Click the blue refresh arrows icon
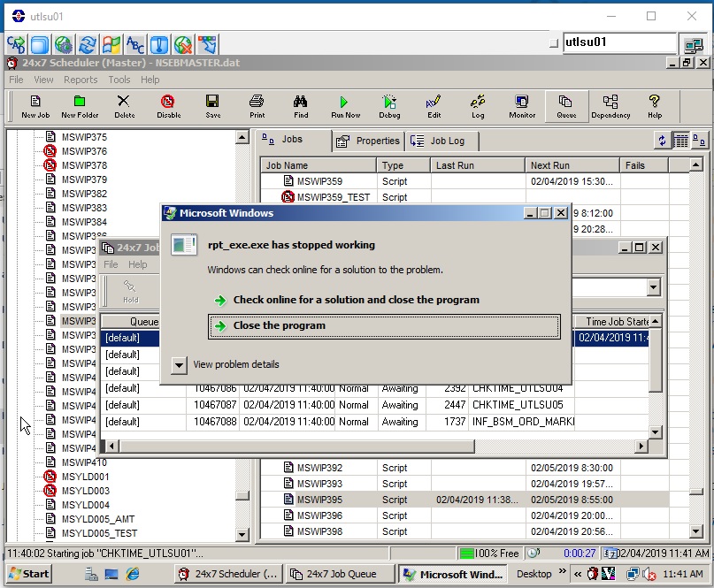Viewport: 714px width, 588px height. (88, 44)
